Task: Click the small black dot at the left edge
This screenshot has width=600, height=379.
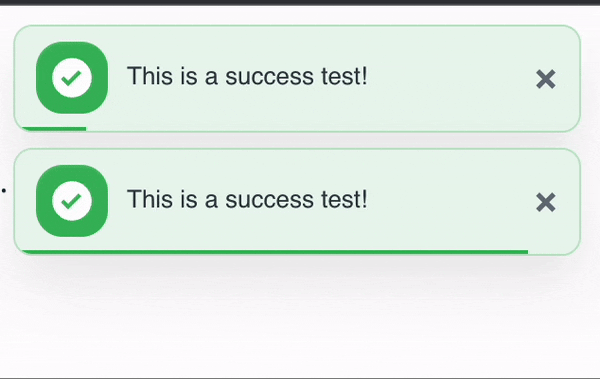Action: click(4, 190)
